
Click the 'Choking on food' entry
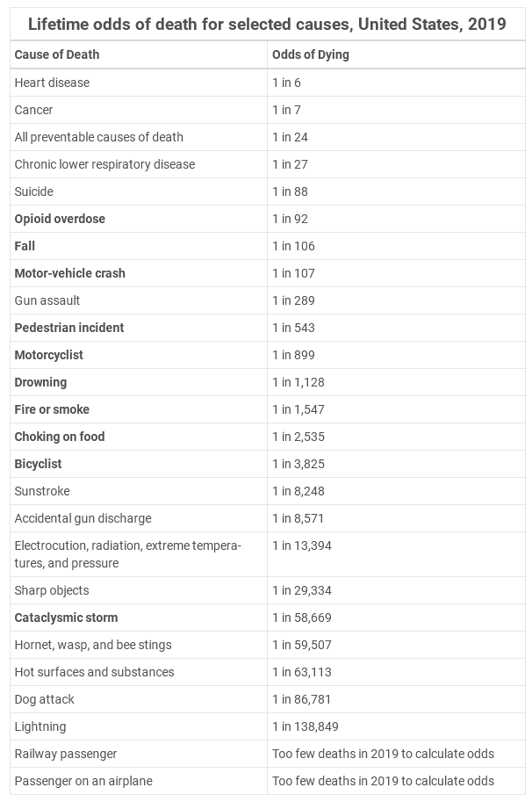coord(60,437)
